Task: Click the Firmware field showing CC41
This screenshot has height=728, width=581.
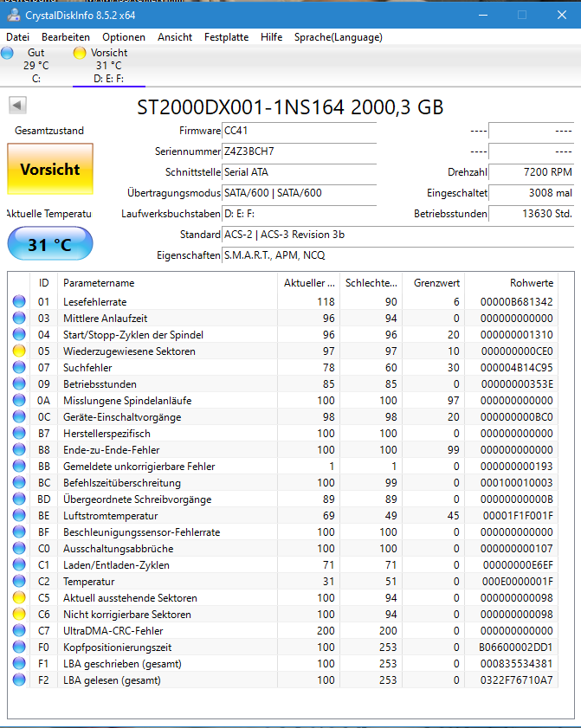Action: (x=299, y=131)
